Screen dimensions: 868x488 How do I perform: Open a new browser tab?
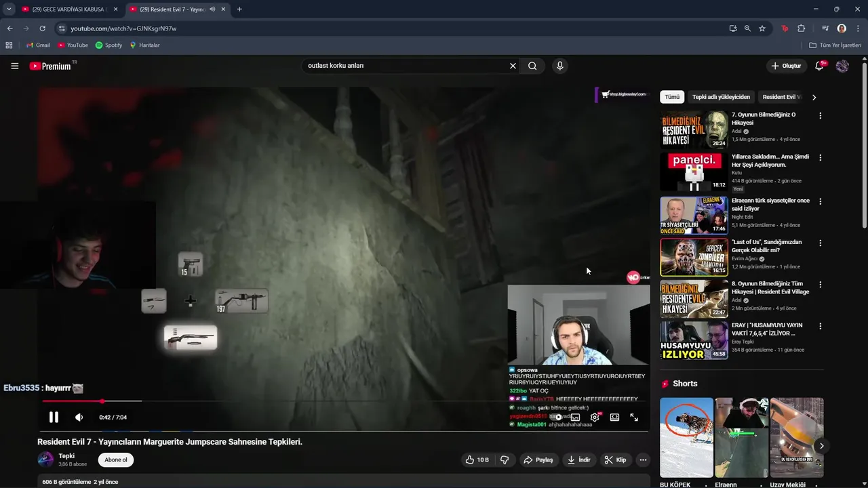[239, 9]
